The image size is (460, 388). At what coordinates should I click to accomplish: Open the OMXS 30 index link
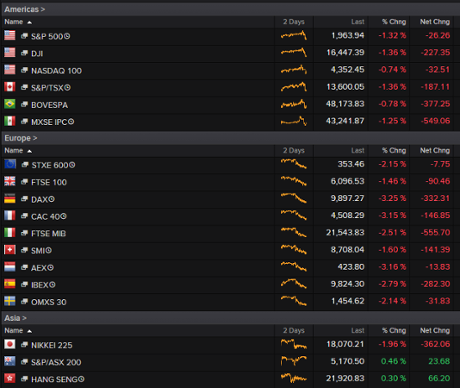click(x=49, y=302)
